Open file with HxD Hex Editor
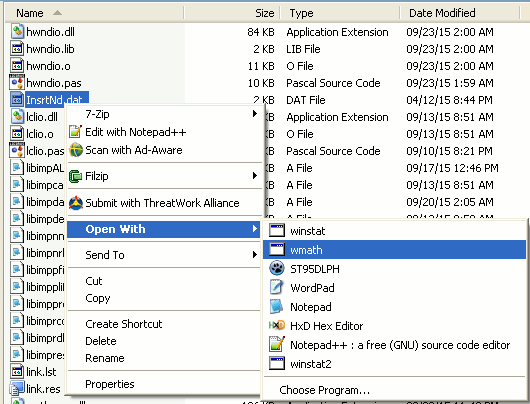The width and height of the screenshot is (530, 404). pyautogui.click(x=394, y=326)
